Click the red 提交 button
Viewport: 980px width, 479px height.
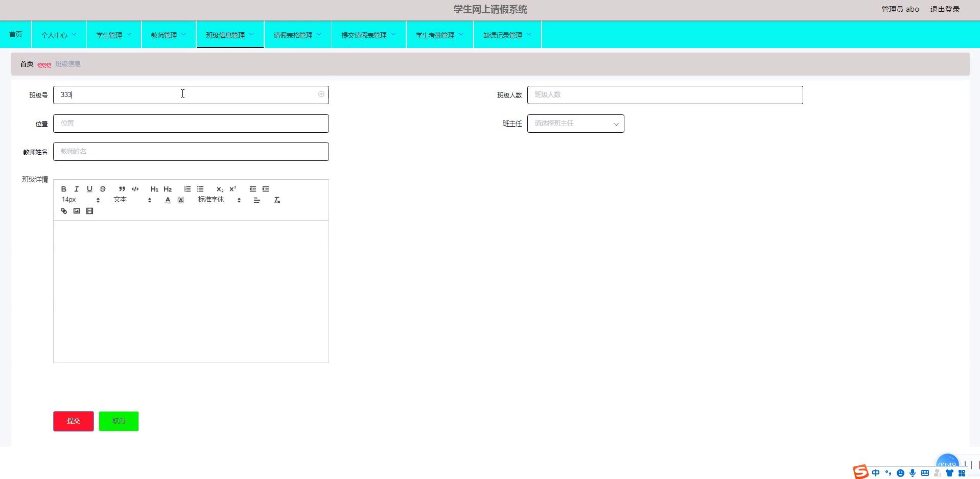74,421
